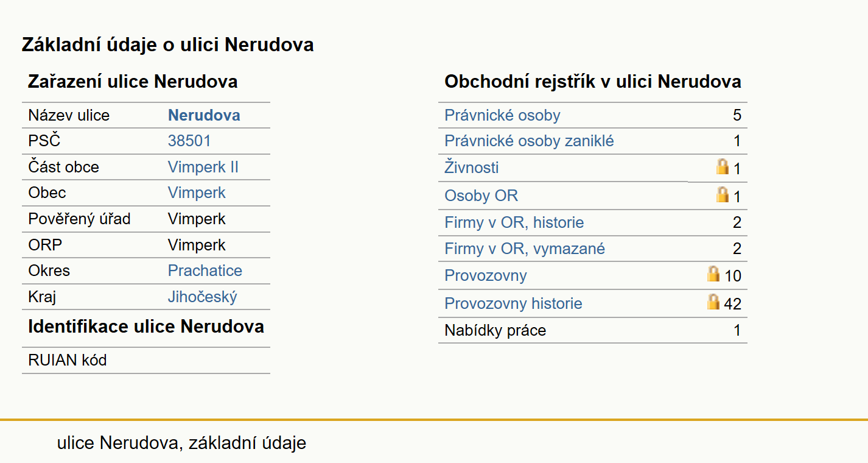Open the Vimperk II district link

click(x=203, y=167)
